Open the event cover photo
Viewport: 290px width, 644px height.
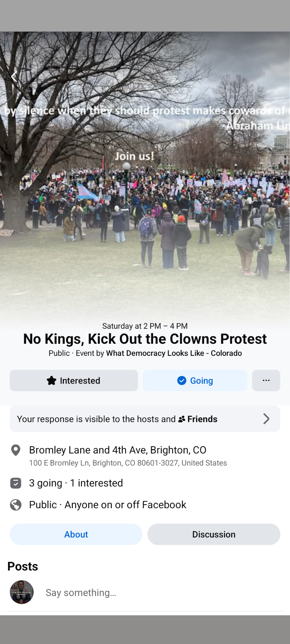tap(145, 174)
